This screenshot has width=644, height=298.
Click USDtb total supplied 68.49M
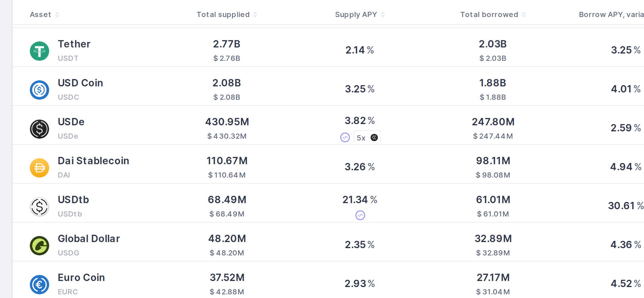pyautogui.click(x=227, y=200)
